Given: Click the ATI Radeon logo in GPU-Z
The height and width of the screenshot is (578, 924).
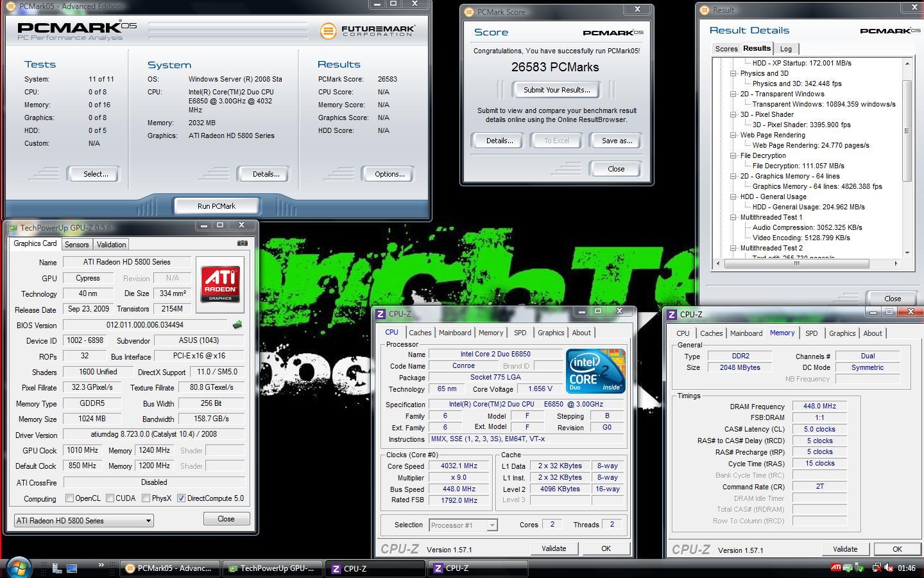Looking at the screenshot, I should [x=221, y=285].
